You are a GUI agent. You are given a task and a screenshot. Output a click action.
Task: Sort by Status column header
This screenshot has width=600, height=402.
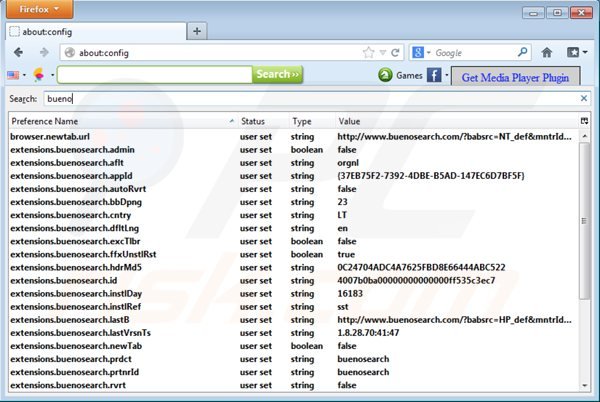click(x=262, y=121)
